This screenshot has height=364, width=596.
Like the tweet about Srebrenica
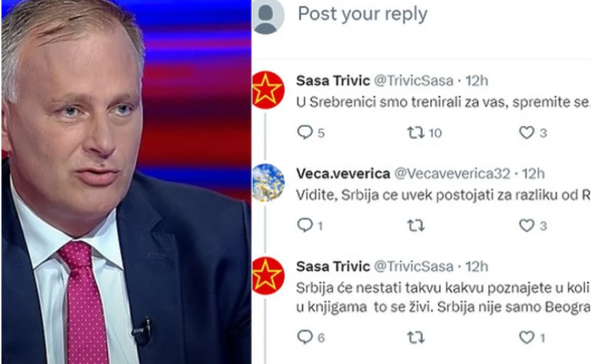click(527, 133)
